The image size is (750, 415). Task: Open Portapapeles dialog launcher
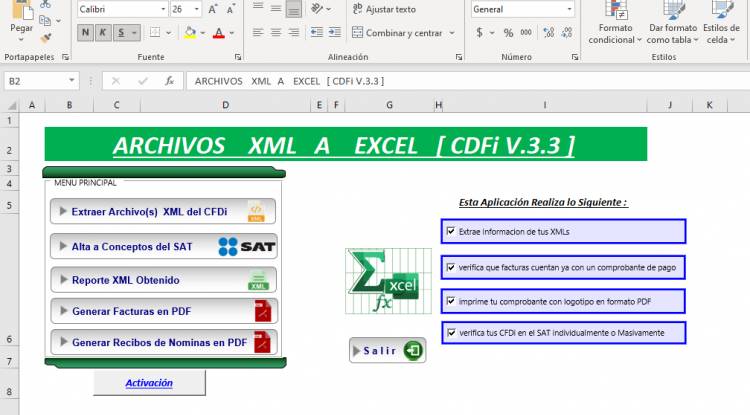[66, 57]
